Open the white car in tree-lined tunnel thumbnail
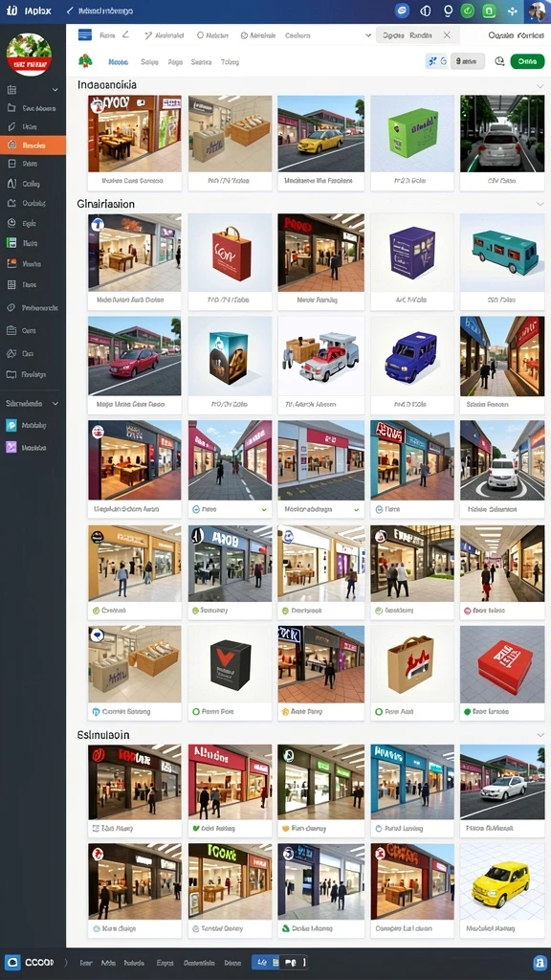 [x=502, y=133]
